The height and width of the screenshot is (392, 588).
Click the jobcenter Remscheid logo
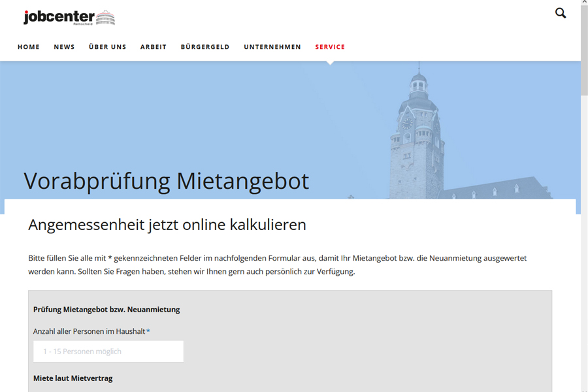coord(59,18)
